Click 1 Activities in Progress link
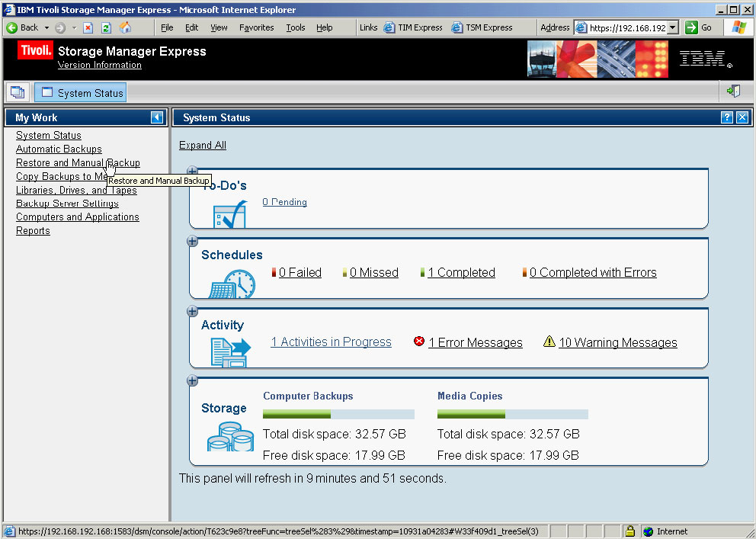The height and width of the screenshot is (539, 756). point(331,342)
